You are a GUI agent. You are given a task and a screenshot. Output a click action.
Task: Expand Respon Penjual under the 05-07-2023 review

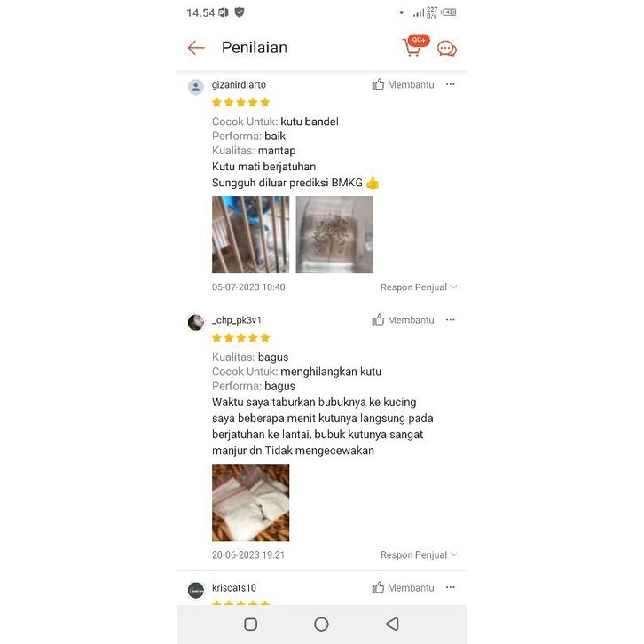click(x=419, y=287)
